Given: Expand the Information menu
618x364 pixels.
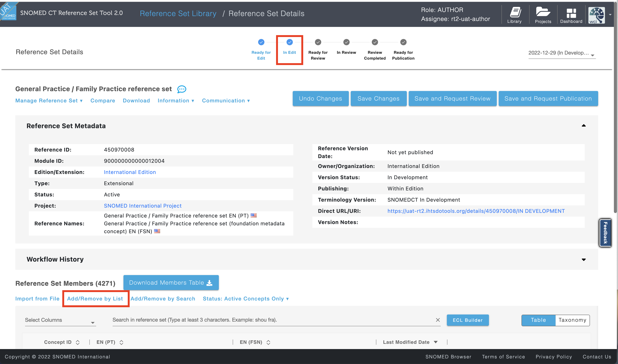Looking at the screenshot, I should [x=176, y=101].
